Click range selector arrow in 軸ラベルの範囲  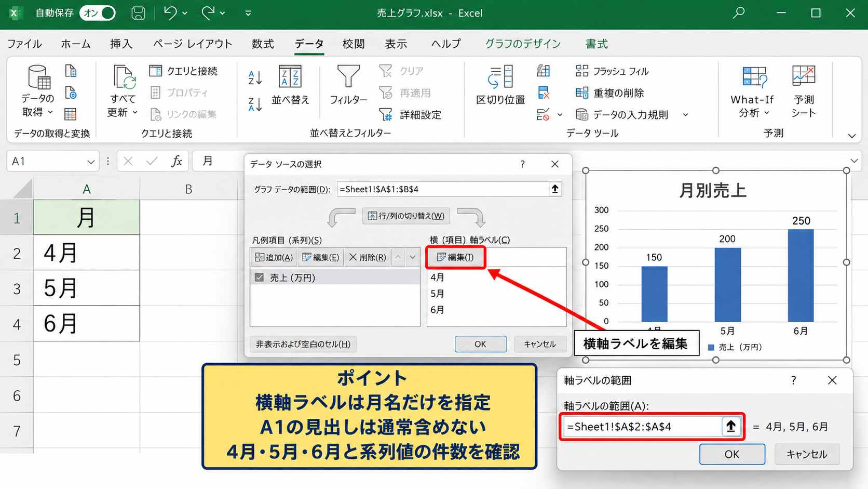coord(731,427)
